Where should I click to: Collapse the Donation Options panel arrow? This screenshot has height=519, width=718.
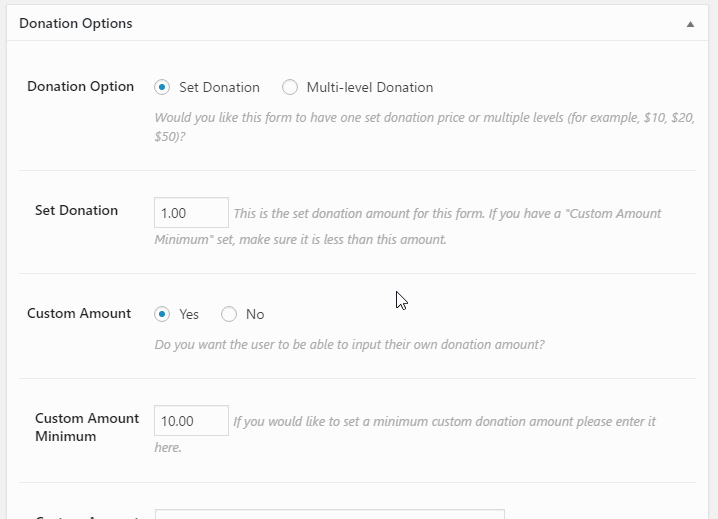(690, 24)
